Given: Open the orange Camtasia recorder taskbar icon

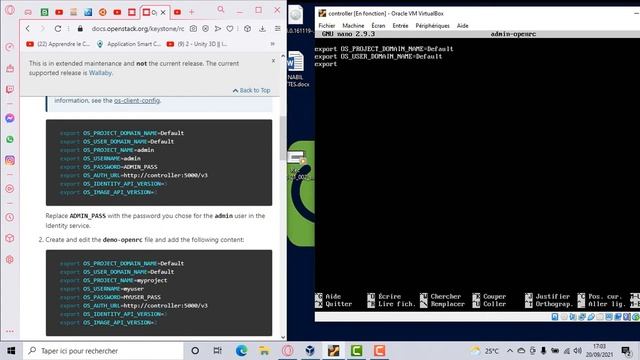Looking at the screenshot, I should (x=379, y=351).
